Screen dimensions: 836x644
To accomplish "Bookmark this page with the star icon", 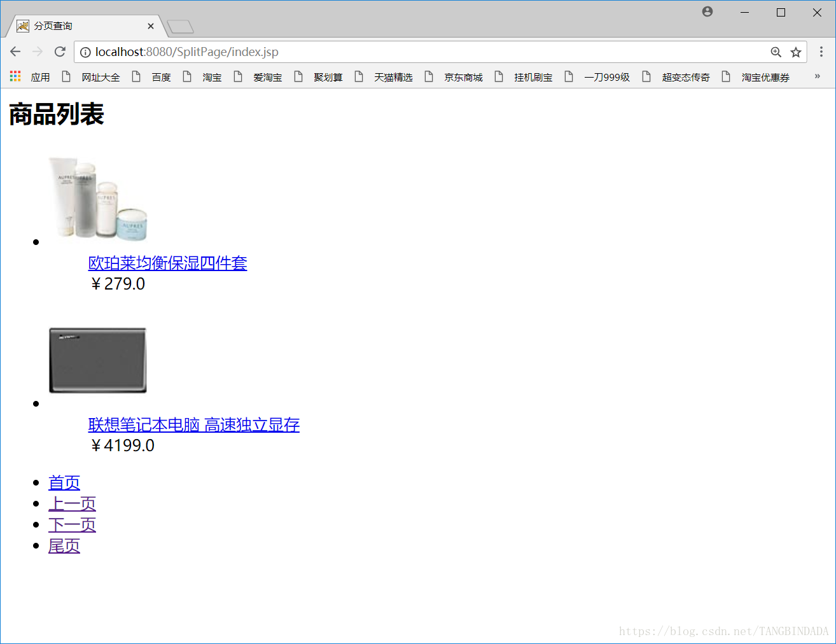I will [795, 52].
